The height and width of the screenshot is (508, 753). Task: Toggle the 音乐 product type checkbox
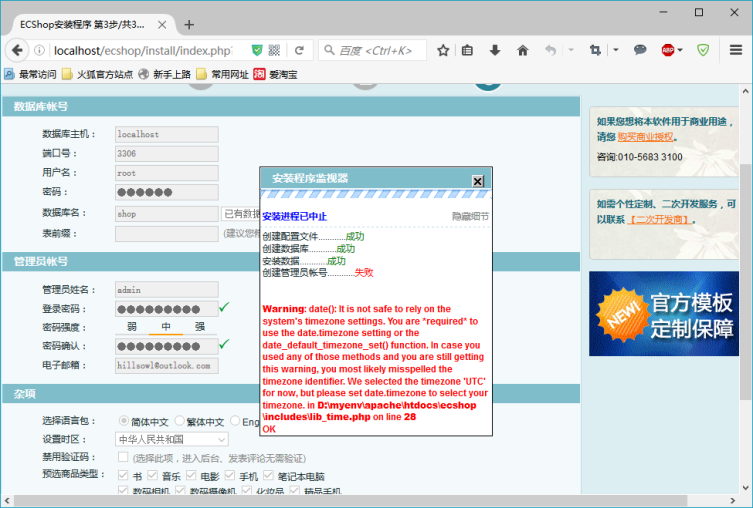point(153,475)
